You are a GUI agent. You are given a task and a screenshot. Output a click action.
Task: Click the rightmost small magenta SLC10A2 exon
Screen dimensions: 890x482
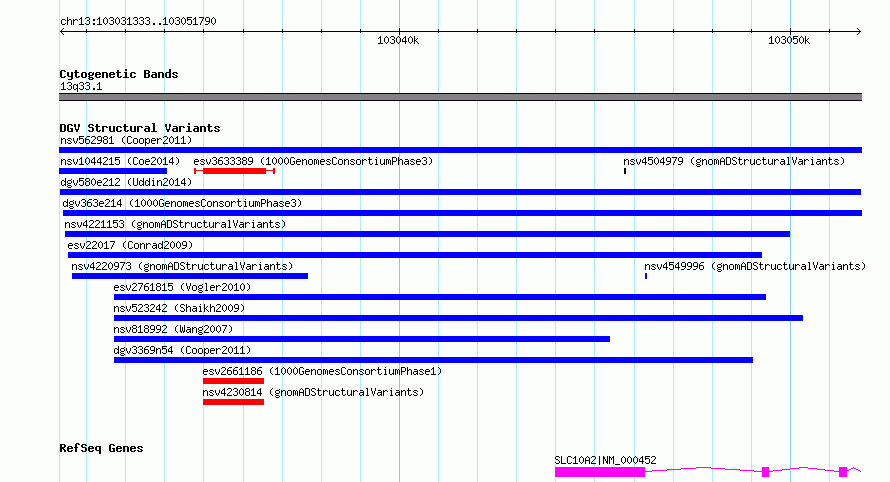pos(843,472)
